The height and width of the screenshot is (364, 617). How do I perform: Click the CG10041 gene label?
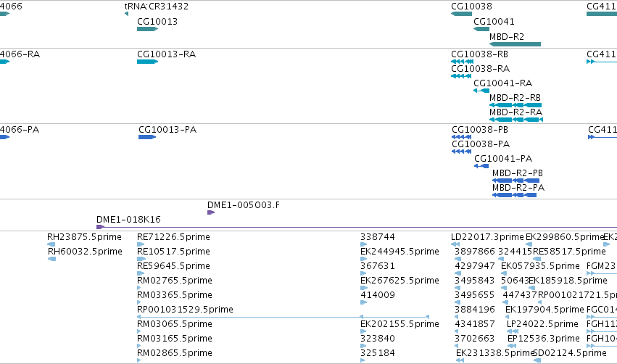[494, 22]
